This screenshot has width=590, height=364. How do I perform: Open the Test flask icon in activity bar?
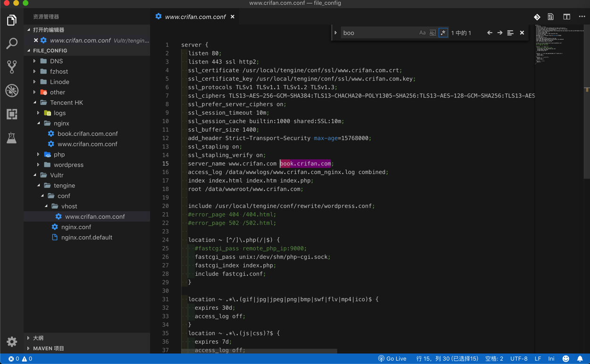tap(12, 138)
